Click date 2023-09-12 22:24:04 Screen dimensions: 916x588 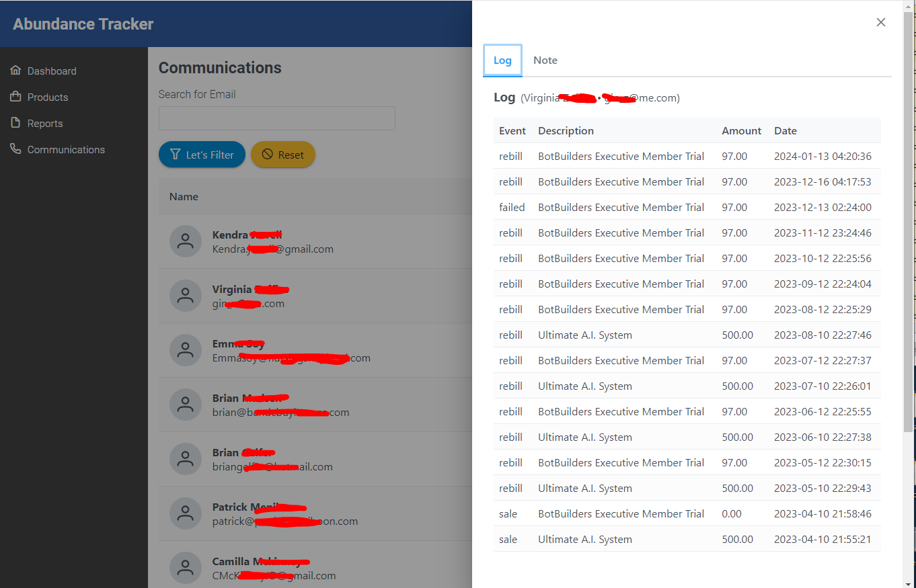tap(823, 284)
